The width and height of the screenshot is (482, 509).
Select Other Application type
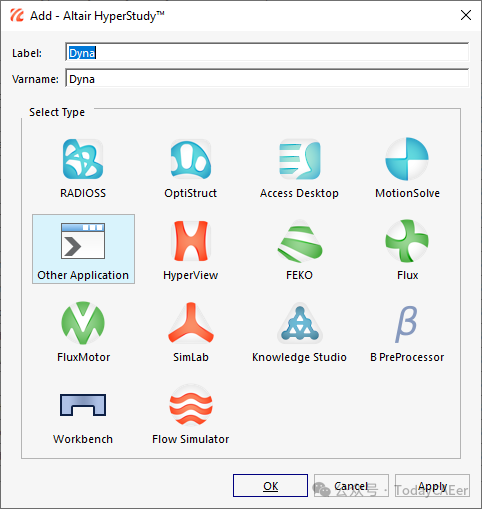coord(83,249)
